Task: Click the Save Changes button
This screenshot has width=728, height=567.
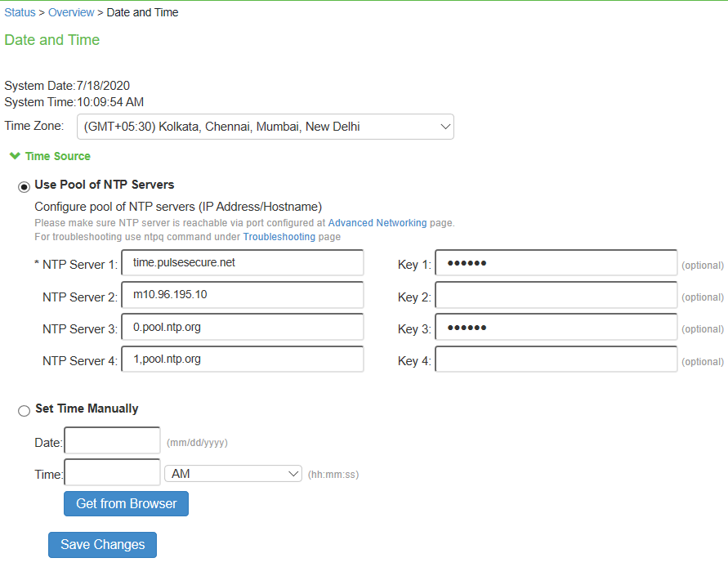Action: (x=102, y=545)
